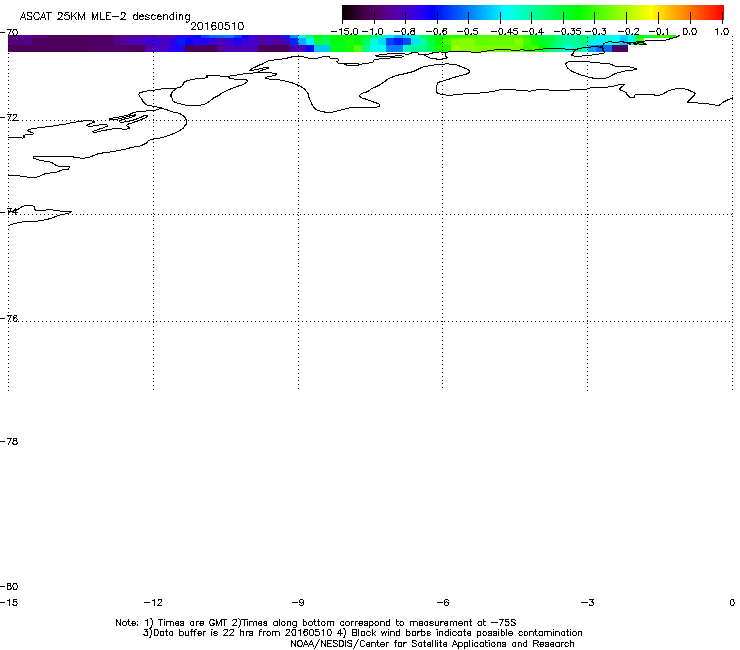Click the -0.2 color scale label
The height and width of the screenshot is (650, 740).
[629, 32]
